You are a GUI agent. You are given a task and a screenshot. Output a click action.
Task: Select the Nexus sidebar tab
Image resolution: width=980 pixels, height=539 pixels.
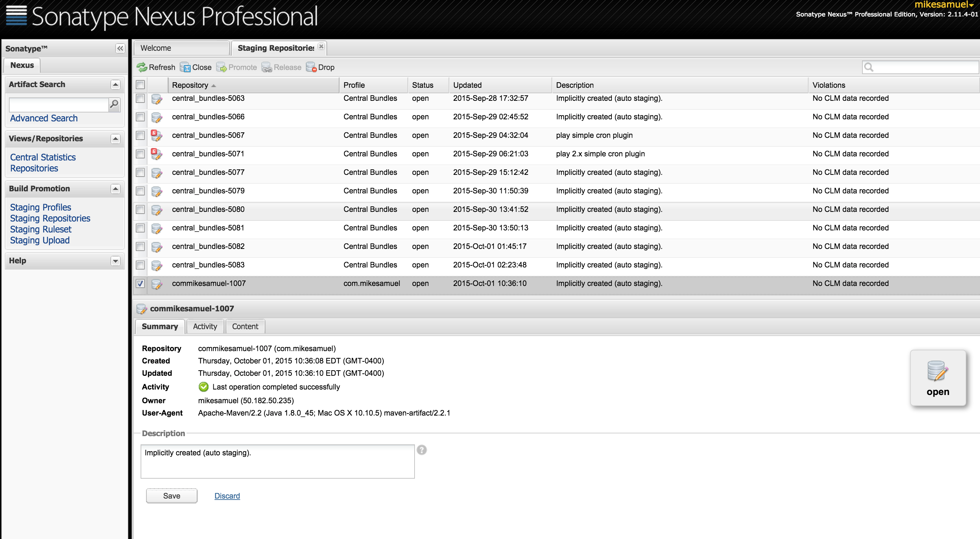[22, 65]
